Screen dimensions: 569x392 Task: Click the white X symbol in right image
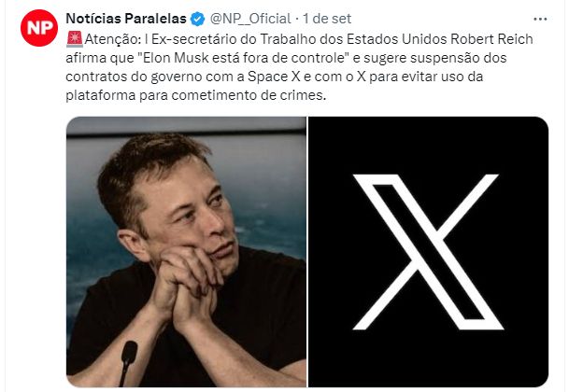pyautogui.click(x=428, y=252)
